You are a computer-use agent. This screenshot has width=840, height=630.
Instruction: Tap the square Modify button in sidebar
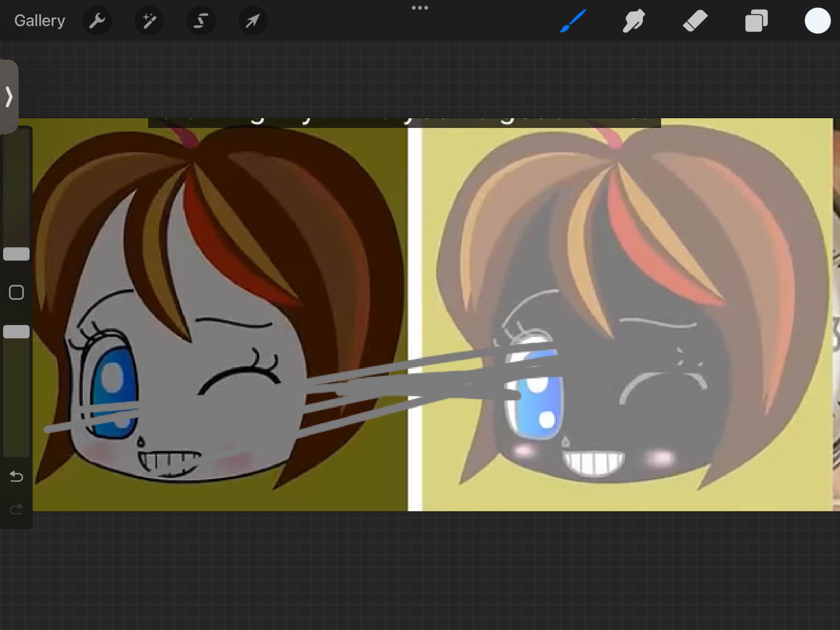[x=16, y=292]
